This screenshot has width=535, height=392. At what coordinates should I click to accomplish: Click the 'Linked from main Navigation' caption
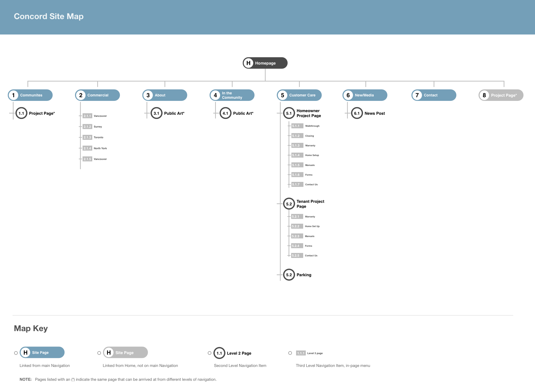click(x=45, y=366)
